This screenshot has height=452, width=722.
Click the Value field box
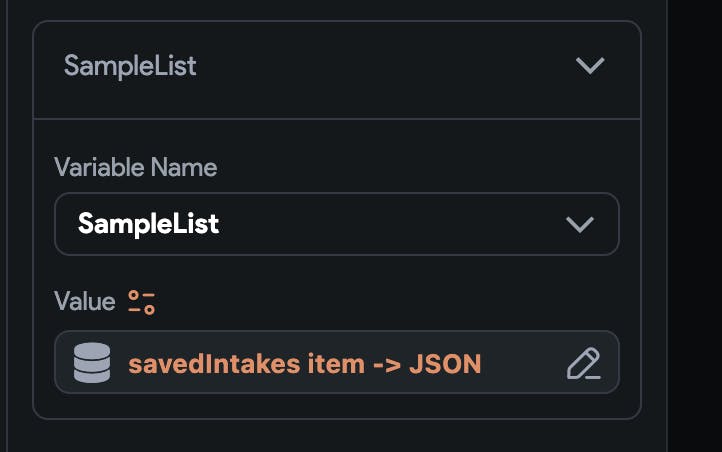[336, 362]
